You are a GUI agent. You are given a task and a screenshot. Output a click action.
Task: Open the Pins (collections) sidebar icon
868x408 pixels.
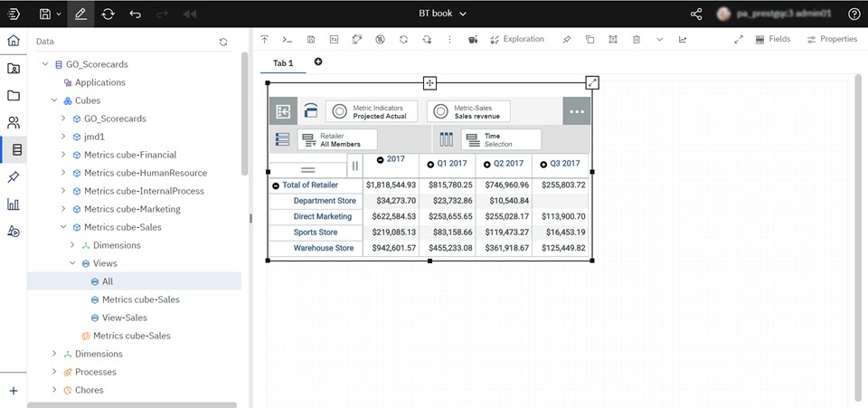click(14, 177)
